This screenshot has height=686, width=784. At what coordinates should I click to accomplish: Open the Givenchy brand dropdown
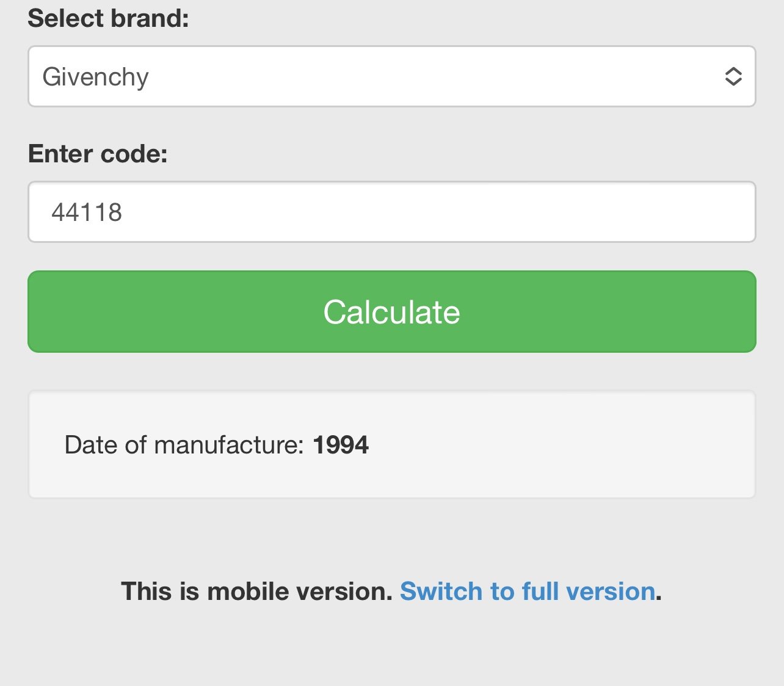(392, 76)
